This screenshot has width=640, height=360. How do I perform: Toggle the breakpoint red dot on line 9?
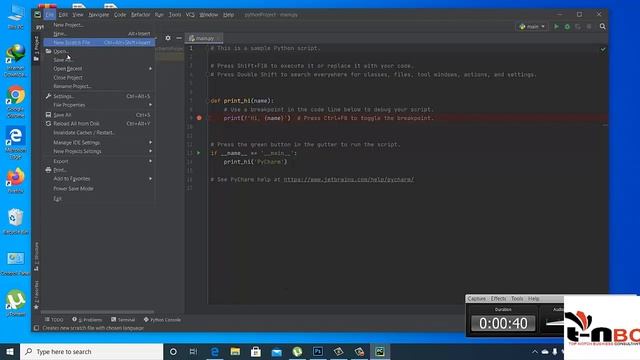[x=199, y=118]
